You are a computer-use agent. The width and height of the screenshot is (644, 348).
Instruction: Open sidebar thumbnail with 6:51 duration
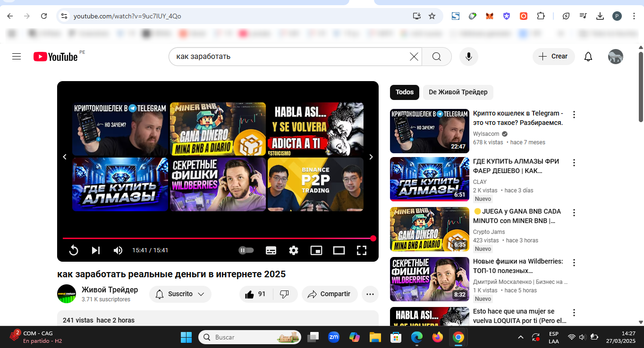[x=430, y=179]
